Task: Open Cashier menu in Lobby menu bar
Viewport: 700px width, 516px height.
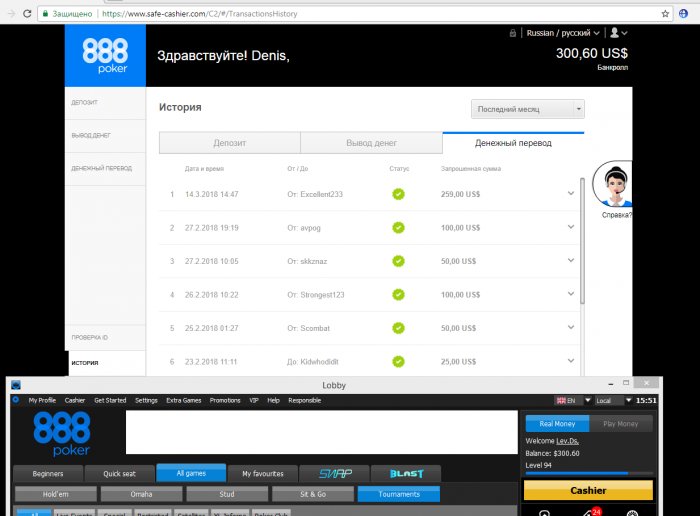Action: pos(75,400)
